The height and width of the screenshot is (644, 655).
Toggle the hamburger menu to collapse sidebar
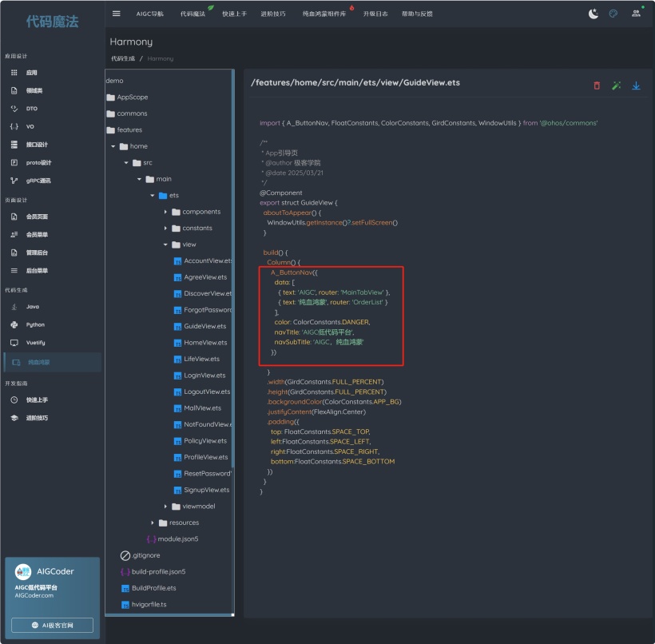pos(117,14)
